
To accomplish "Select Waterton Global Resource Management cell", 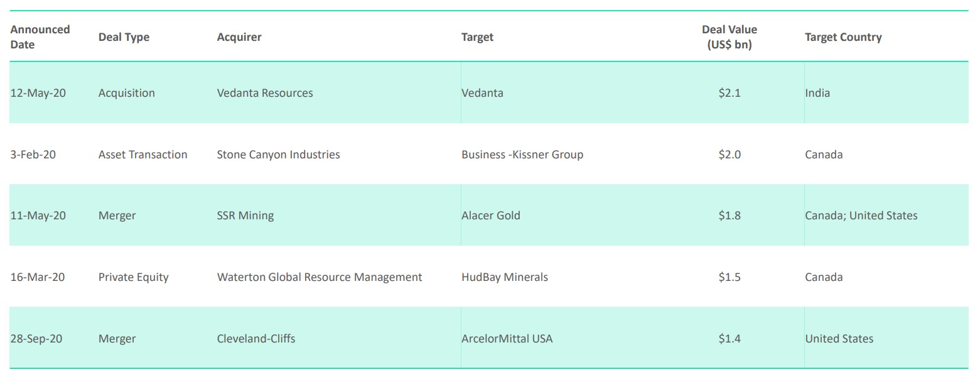I will [x=320, y=277].
